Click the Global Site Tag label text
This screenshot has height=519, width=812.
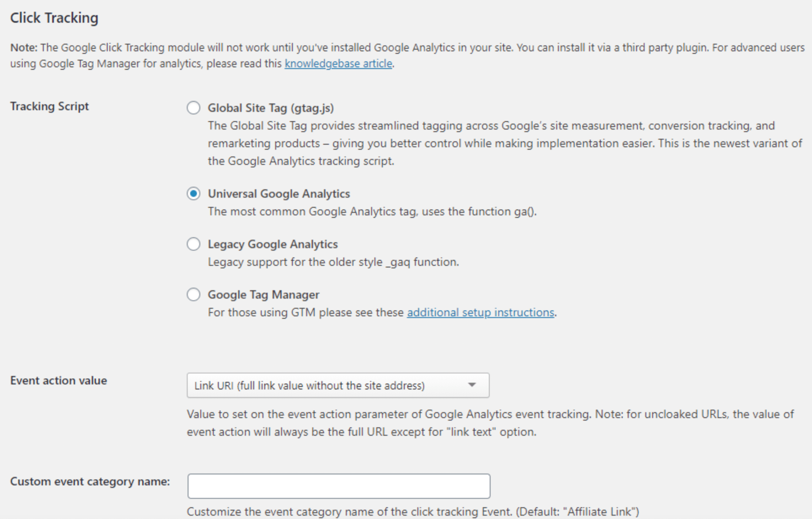click(x=271, y=108)
